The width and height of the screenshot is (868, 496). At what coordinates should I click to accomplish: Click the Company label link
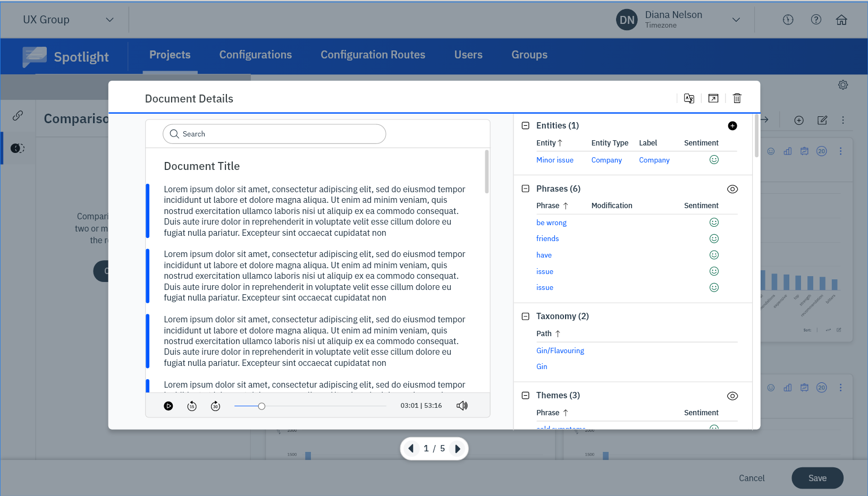tap(654, 160)
